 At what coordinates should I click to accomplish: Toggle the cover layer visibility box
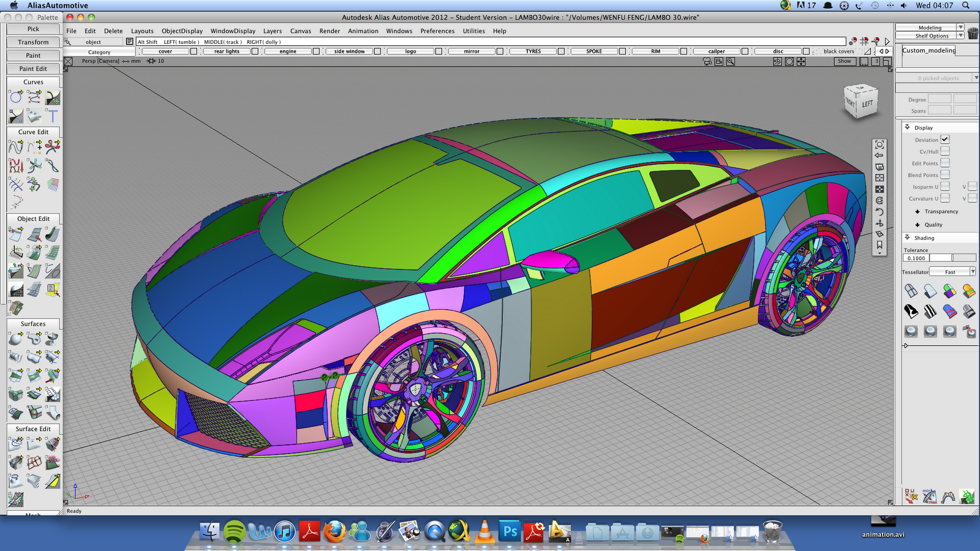point(194,51)
